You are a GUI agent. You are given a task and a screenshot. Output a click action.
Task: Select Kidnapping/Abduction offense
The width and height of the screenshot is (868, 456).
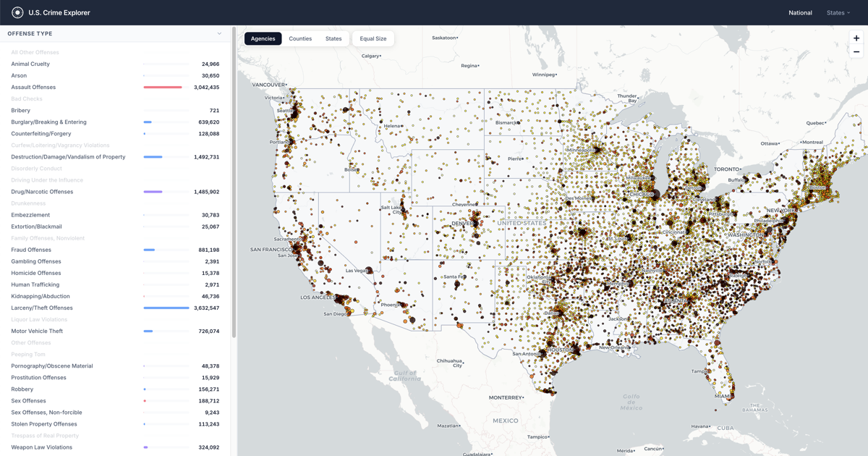tap(115, 296)
